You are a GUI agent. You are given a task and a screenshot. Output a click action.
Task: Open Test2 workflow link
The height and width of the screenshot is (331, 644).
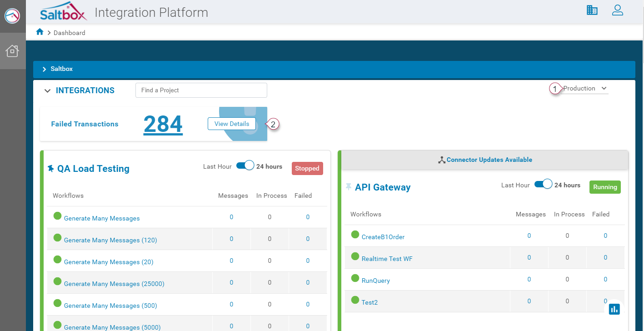click(x=369, y=302)
